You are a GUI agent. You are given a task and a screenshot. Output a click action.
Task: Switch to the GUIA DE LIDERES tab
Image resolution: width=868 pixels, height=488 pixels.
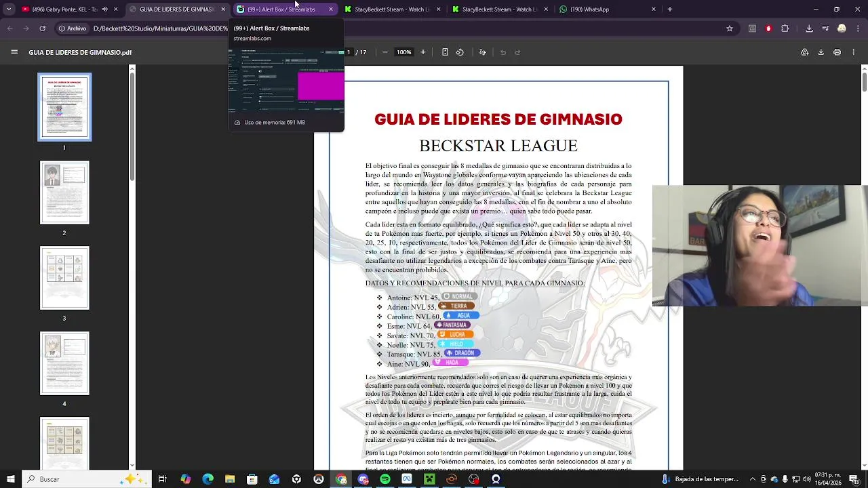click(176, 9)
